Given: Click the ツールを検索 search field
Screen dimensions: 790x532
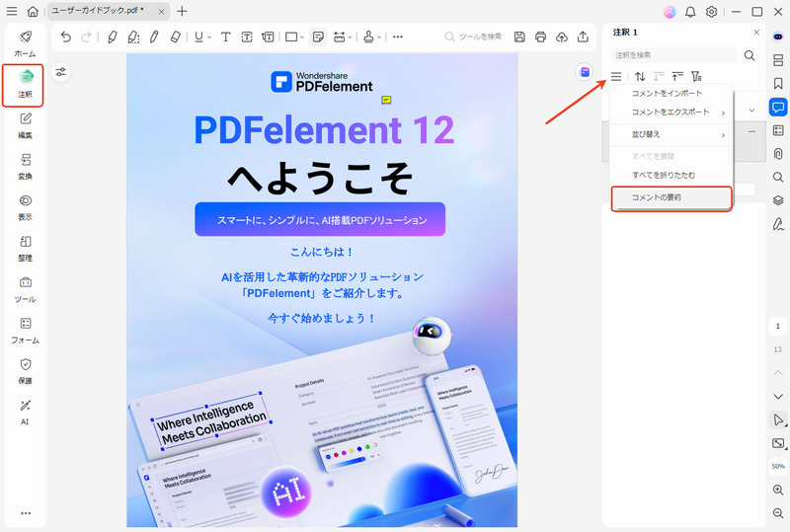Looking at the screenshot, I should point(473,37).
